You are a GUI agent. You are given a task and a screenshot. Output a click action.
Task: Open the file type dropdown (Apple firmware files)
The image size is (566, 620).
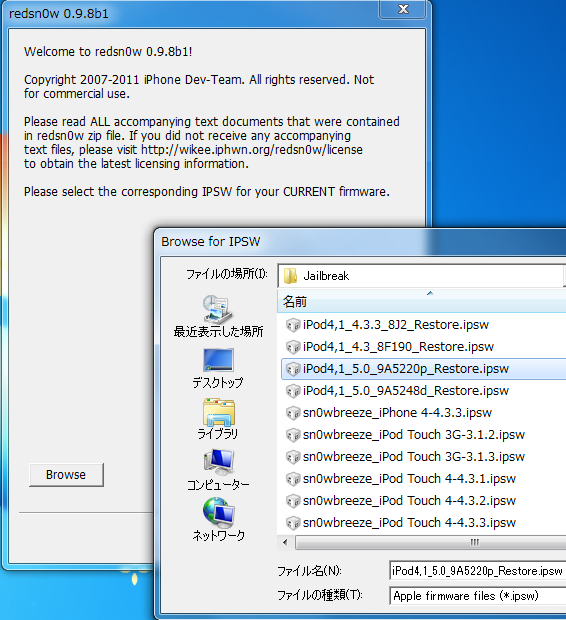click(x=478, y=595)
